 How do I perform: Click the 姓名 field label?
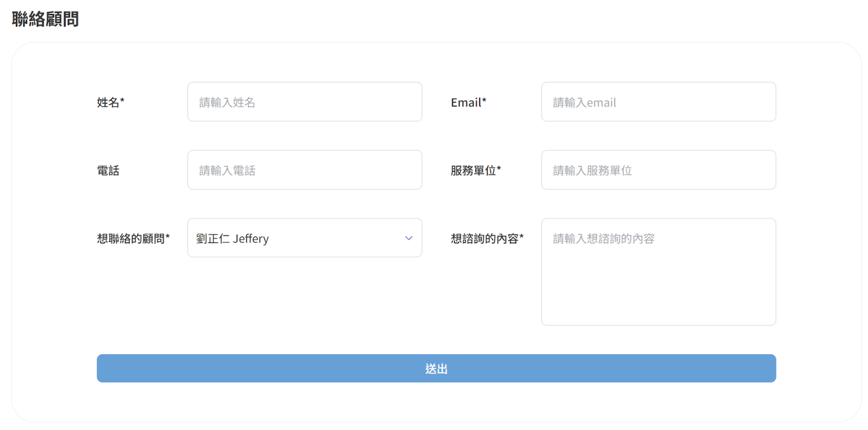[x=108, y=102]
